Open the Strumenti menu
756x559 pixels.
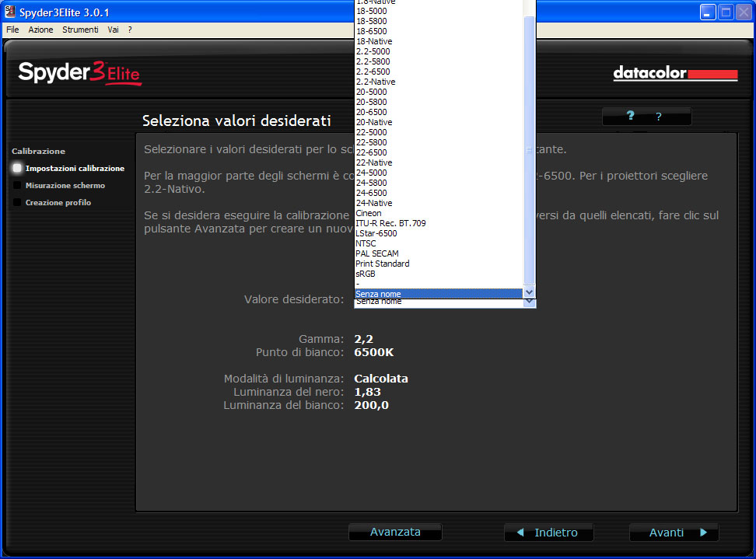coord(80,30)
